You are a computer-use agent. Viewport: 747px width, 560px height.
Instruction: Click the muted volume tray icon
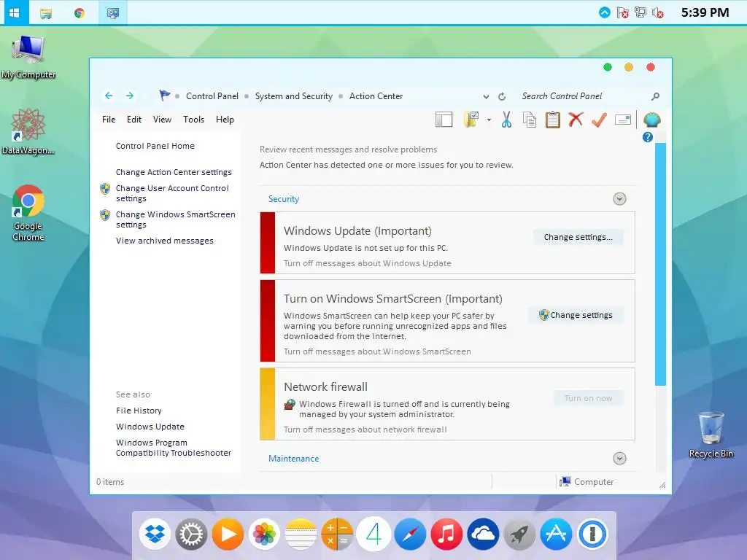click(x=657, y=12)
